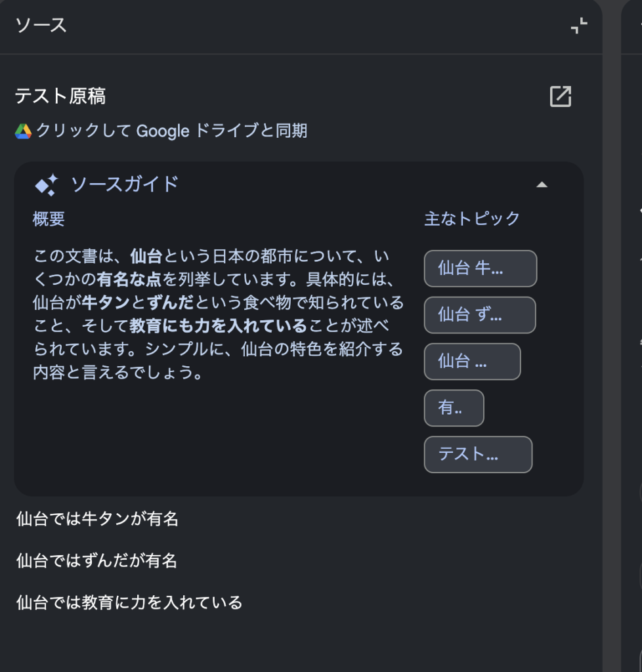Viewport: 642px width, 672px height.
Task: Click the line 仙台ではずんだが有名
Action: pyautogui.click(x=97, y=560)
